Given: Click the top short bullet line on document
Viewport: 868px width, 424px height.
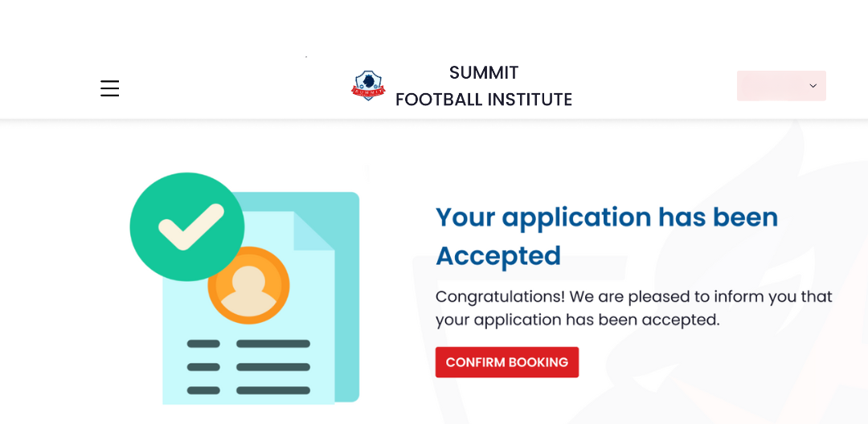Looking at the screenshot, I should coord(203,344).
